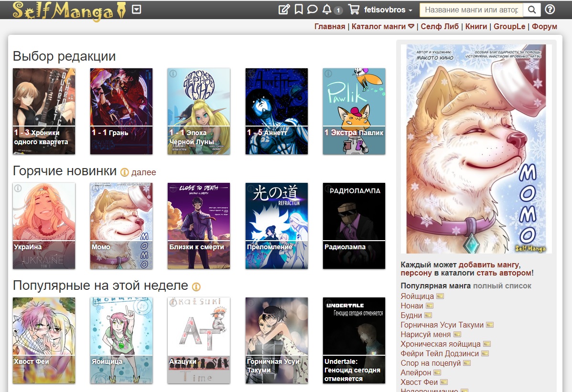Click the folder icon next to Яойщица
Viewport: 572px width, 392px height.
pos(440,296)
